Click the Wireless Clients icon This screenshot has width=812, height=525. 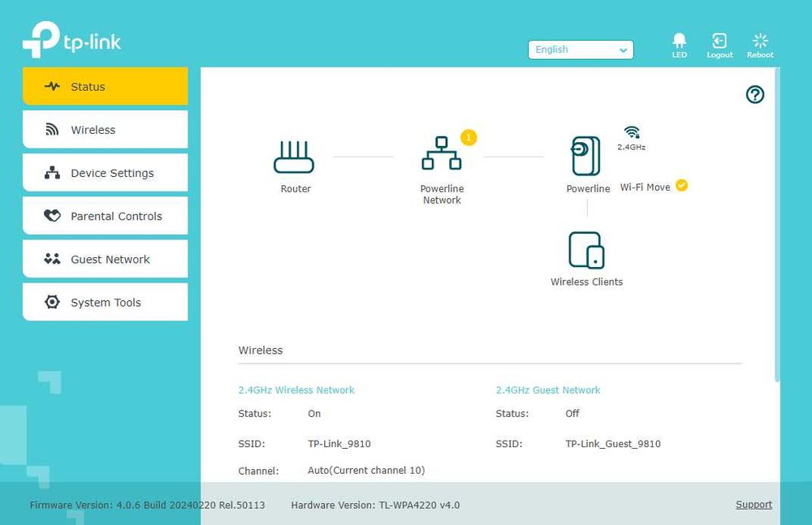(586, 250)
